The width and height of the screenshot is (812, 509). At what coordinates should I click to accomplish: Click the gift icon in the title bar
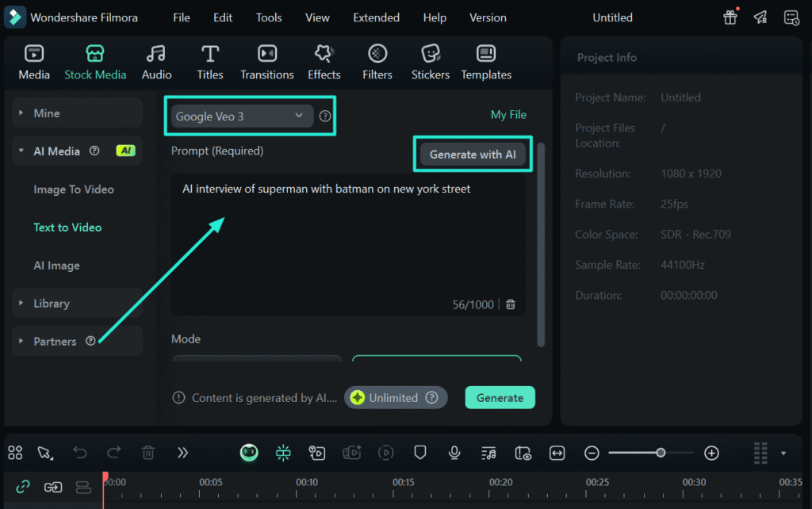[x=730, y=17]
